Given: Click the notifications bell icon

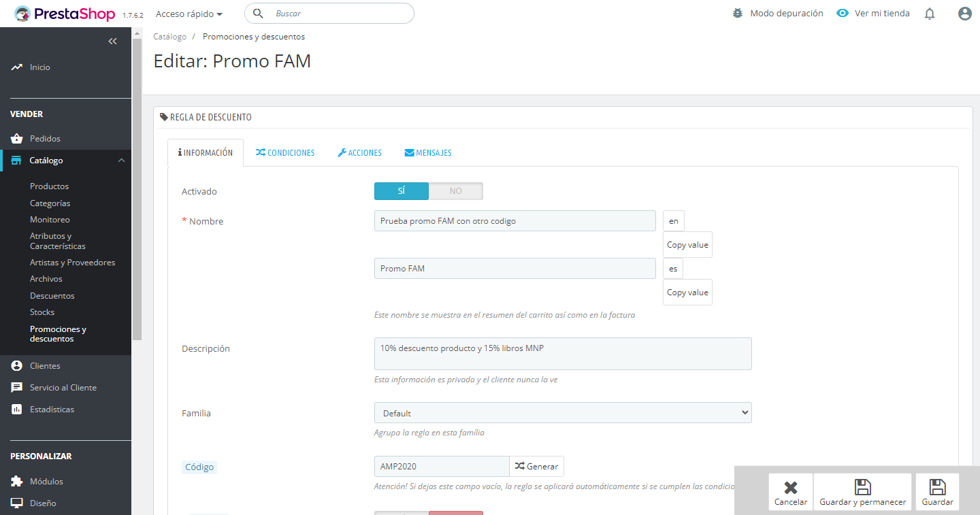Looking at the screenshot, I should coord(930,14).
